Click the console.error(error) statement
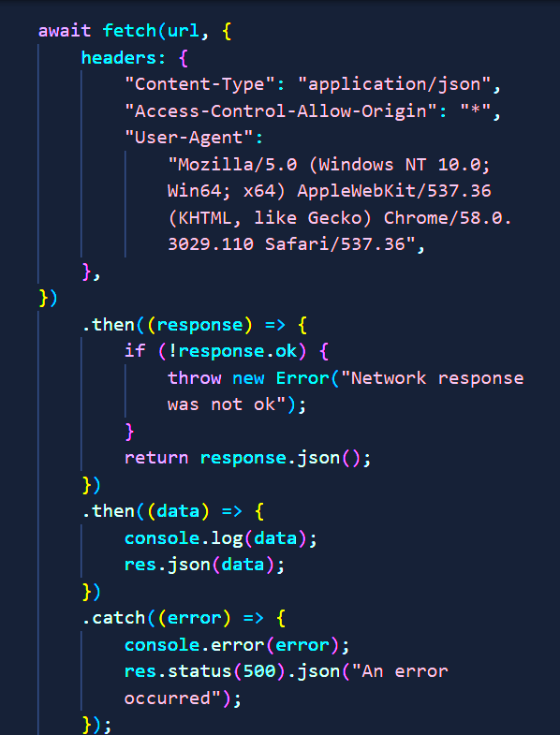 tap(237, 645)
